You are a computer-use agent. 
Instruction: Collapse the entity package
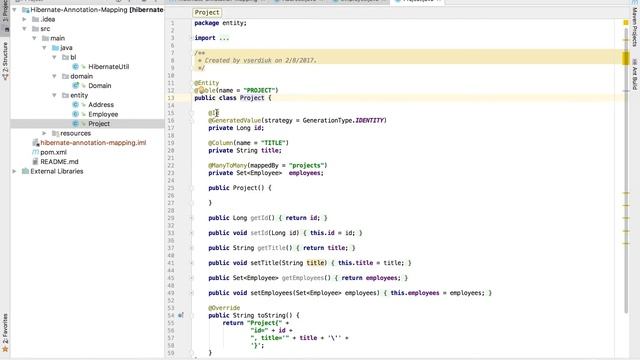(x=54, y=95)
